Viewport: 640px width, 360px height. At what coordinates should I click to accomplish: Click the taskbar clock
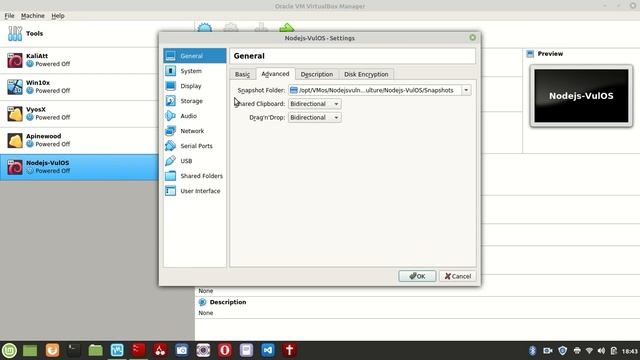coord(630,351)
